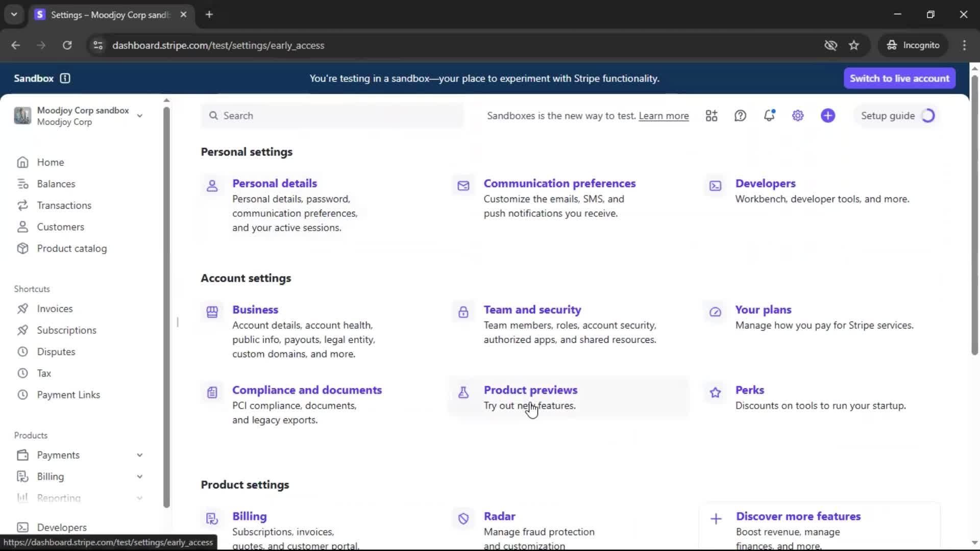This screenshot has width=980, height=551.
Task: Click Switch to live account button
Action: [899, 78]
